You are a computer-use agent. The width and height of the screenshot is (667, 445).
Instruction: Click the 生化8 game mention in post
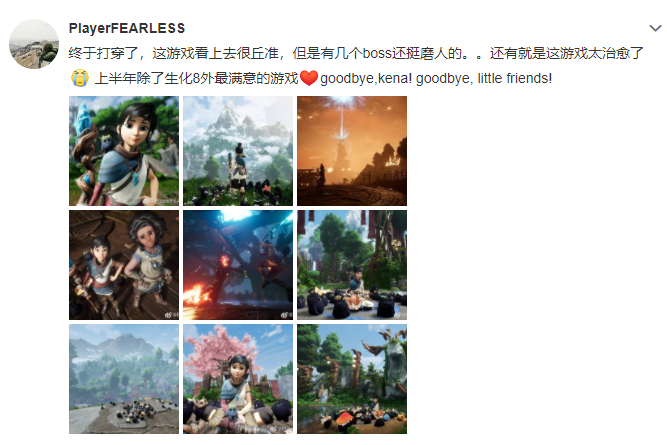(x=182, y=79)
